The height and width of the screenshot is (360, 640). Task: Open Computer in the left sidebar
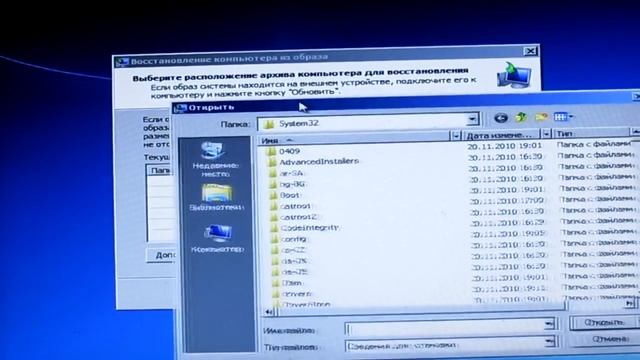(x=218, y=238)
